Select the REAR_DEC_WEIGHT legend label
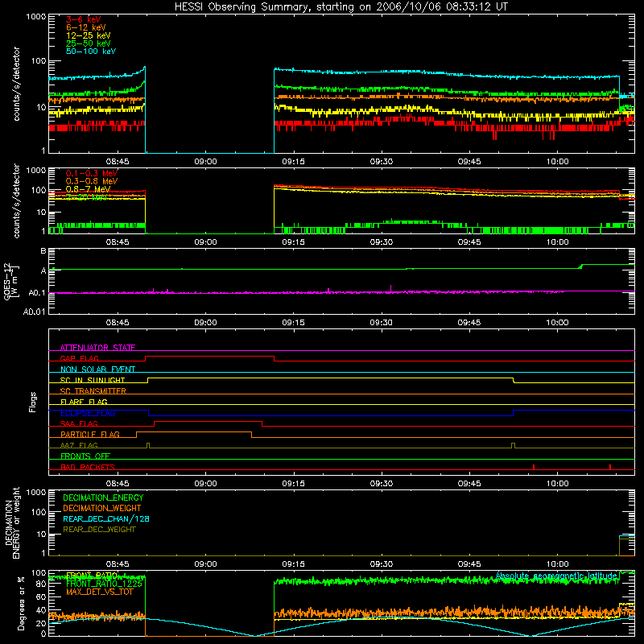644x644 pixels. (x=99, y=530)
